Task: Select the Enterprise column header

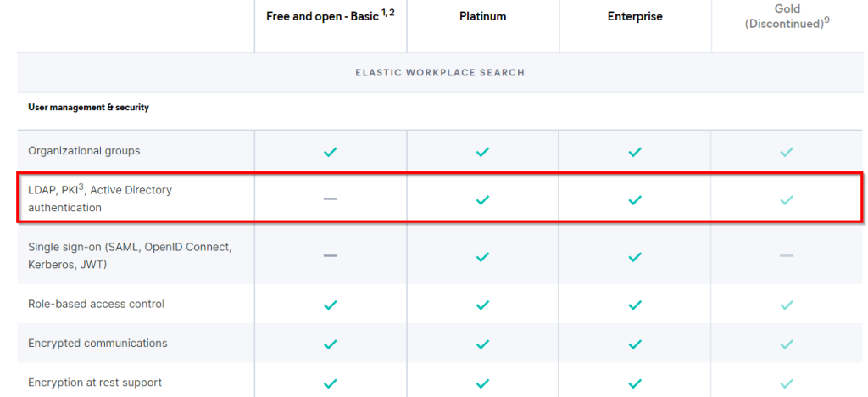Action: coord(635,17)
